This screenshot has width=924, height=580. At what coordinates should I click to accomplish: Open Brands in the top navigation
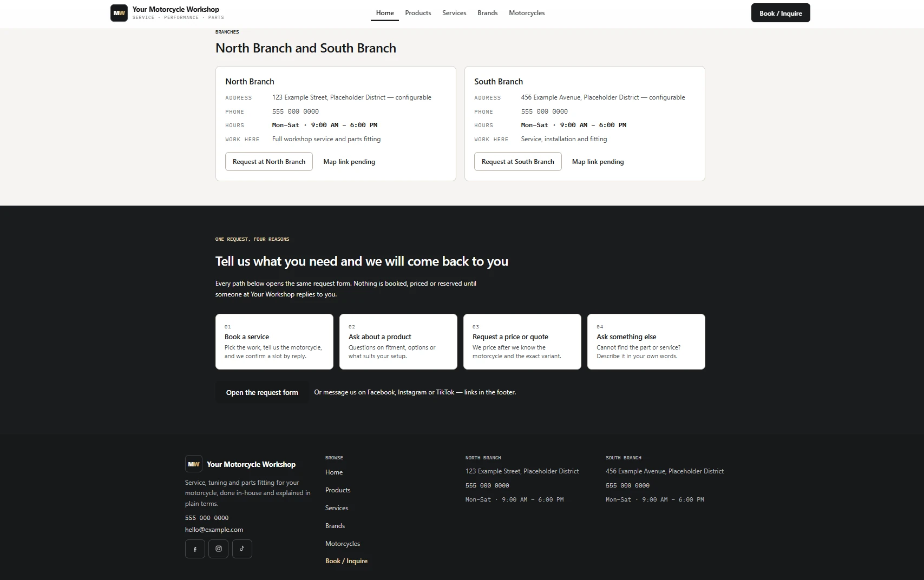tap(488, 13)
